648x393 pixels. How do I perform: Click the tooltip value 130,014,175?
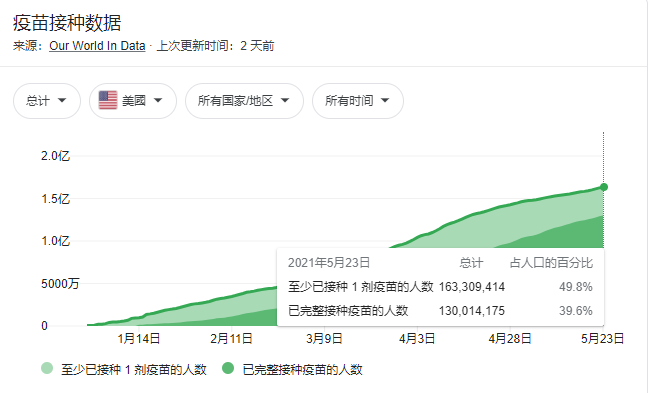pyautogui.click(x=472, y=311)
